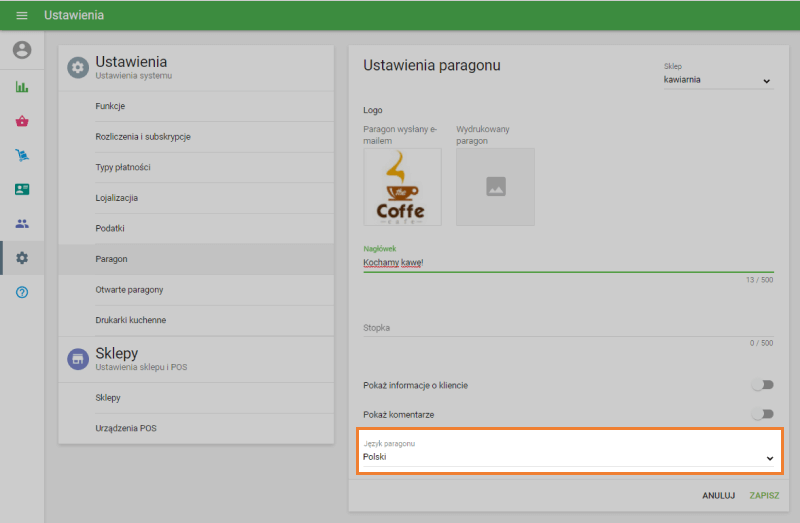The height and width of the screenshot is (523, 800).
Task: Toggle 'Pokaż informacje o kliencie' switch
Action: 762,384
